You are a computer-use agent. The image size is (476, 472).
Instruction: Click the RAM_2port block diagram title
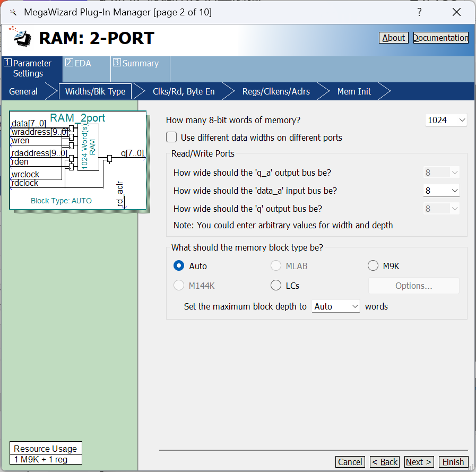(77, 118)
